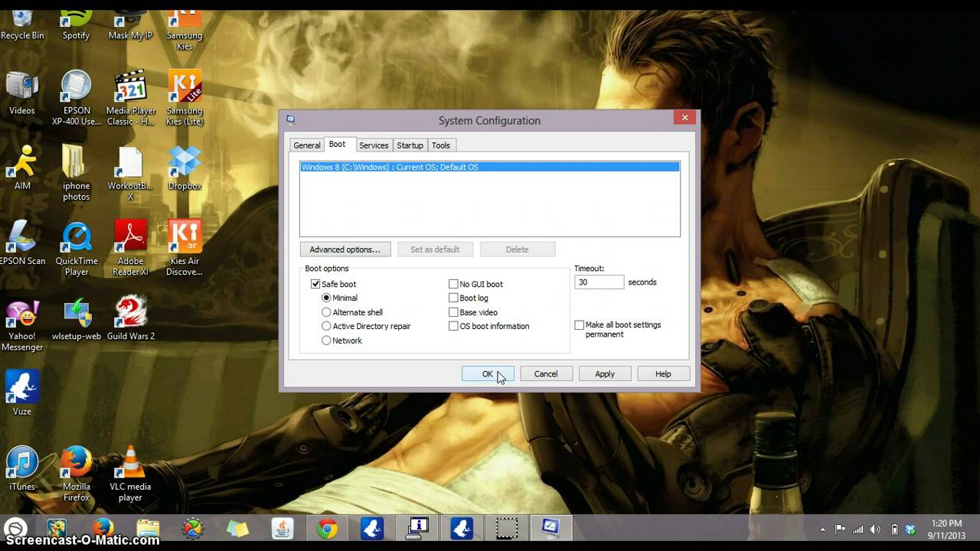Open Kies Air Discovery desktop icon
The image size is (980, 551).
[185, 248]
